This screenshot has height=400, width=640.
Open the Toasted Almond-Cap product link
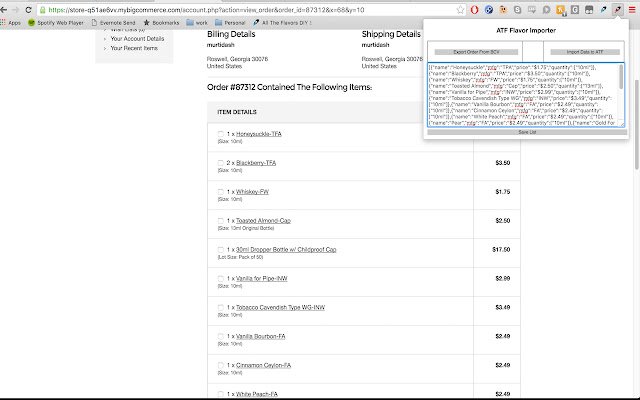click(263, 221)
